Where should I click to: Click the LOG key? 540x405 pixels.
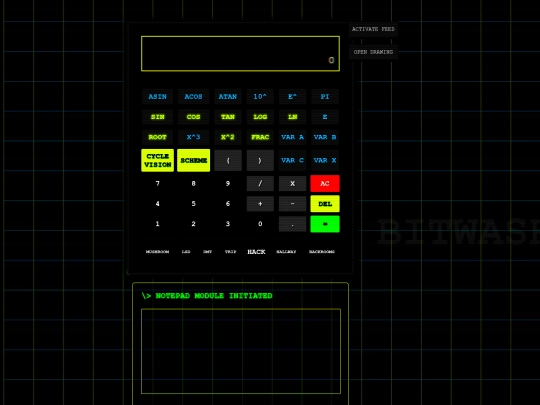click(260, 117)
